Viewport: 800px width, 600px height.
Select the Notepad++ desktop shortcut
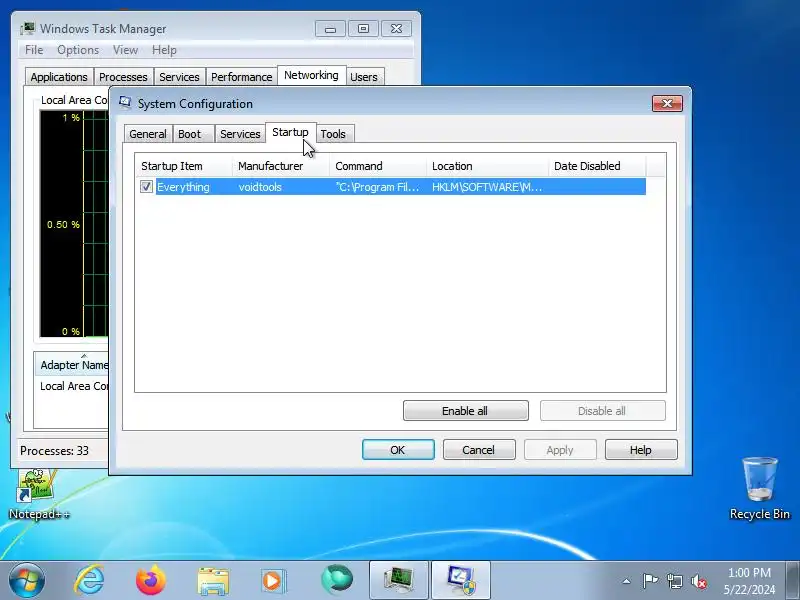39,494
